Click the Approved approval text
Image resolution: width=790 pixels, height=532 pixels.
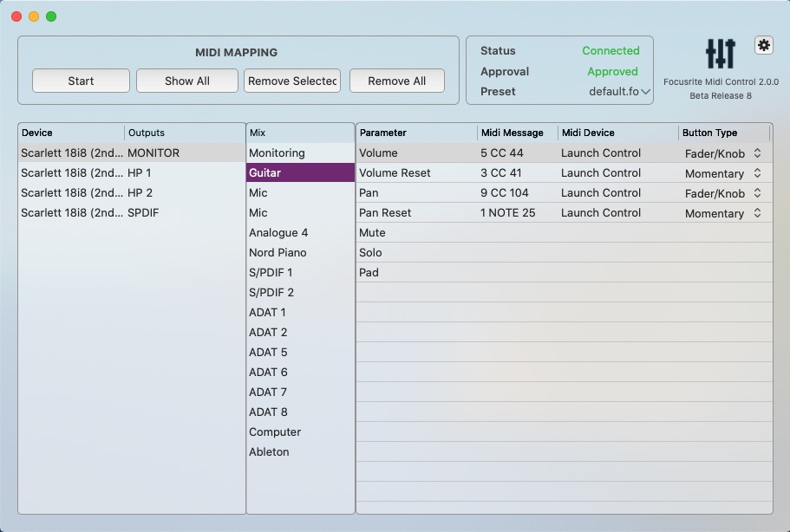(612, 71)
